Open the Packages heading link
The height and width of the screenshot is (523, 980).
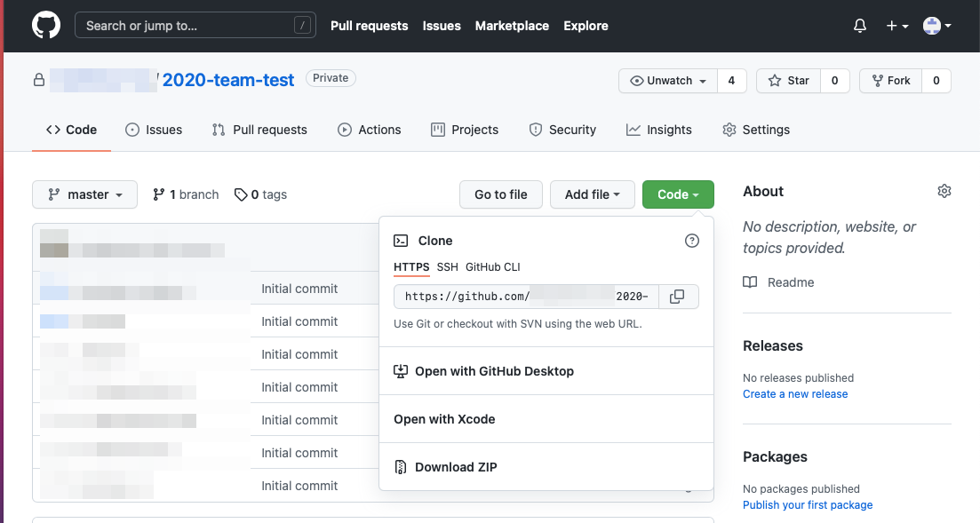(x=775, y=456)
